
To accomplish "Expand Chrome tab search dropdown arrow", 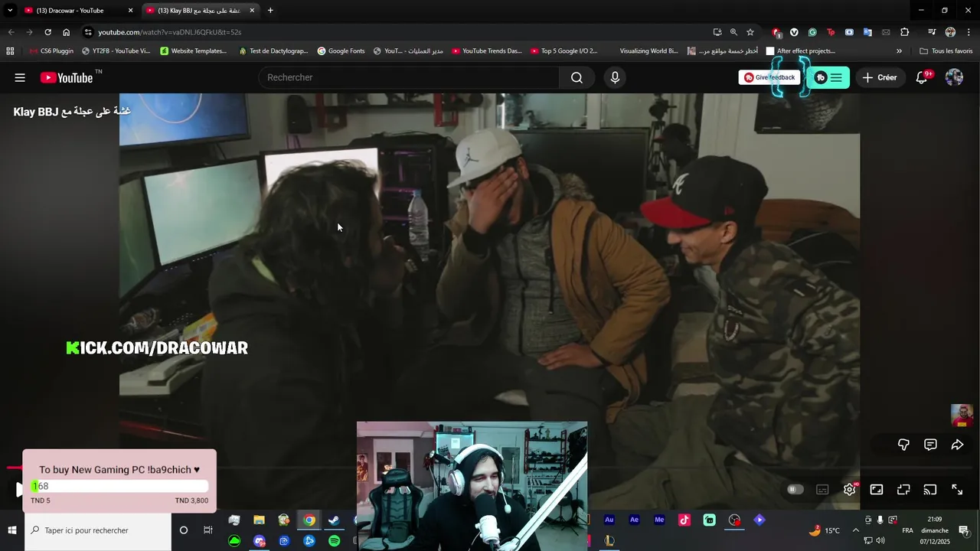I will point(10,11).
